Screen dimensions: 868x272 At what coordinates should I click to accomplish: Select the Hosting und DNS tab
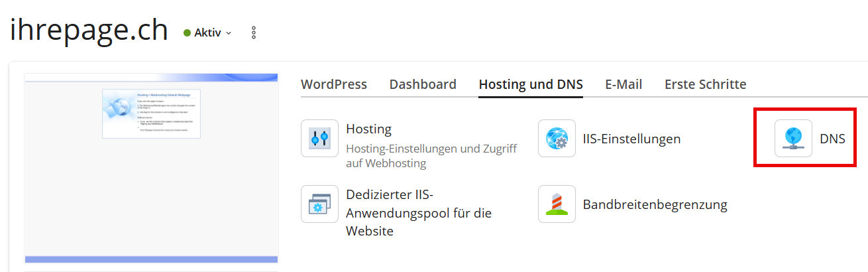coord(531,84)
